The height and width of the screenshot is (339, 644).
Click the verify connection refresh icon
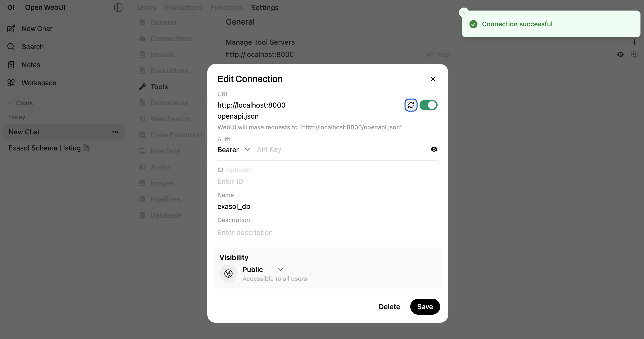tap(411, 105)
